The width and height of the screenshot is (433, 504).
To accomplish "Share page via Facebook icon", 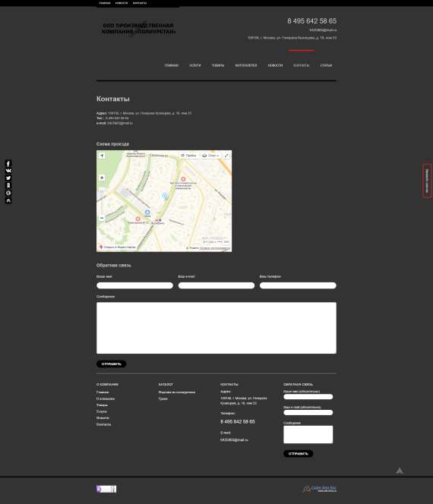I will (x=8, y=164).
